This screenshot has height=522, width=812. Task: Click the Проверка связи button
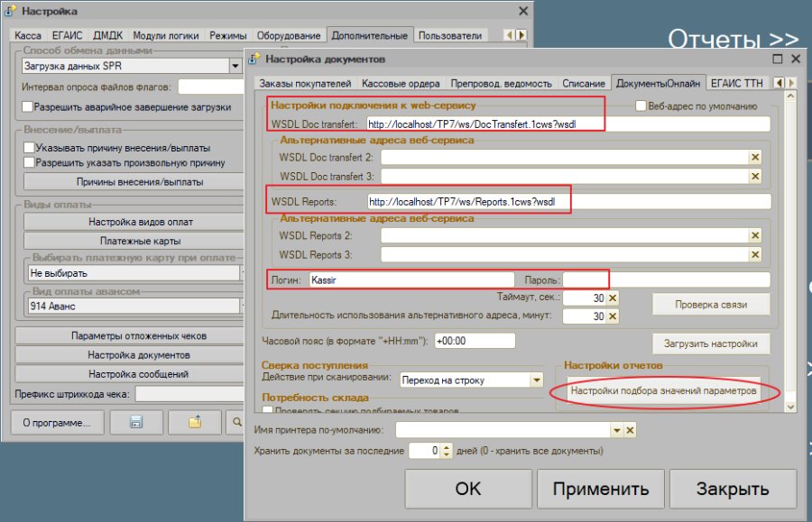711,305
